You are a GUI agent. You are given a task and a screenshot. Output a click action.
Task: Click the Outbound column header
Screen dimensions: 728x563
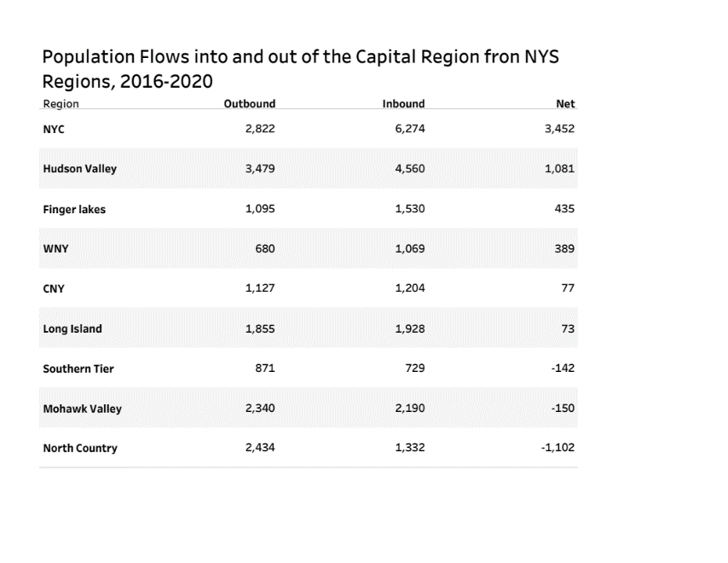[x=249, y=104]
